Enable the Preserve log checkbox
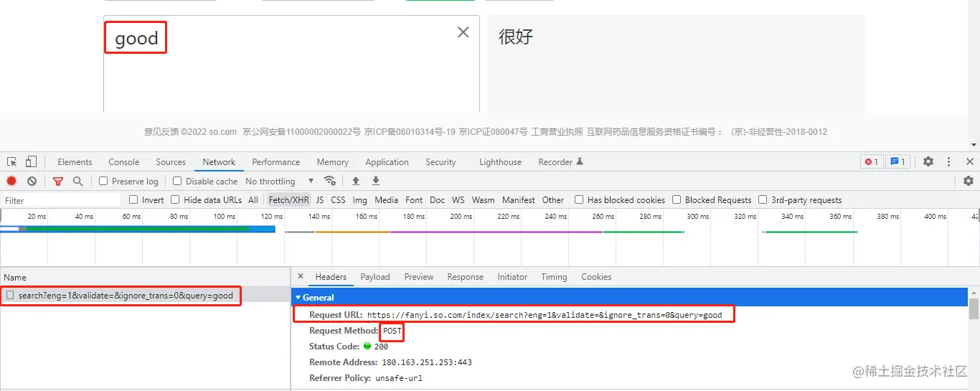980x391 pixels. click(103, 181)
